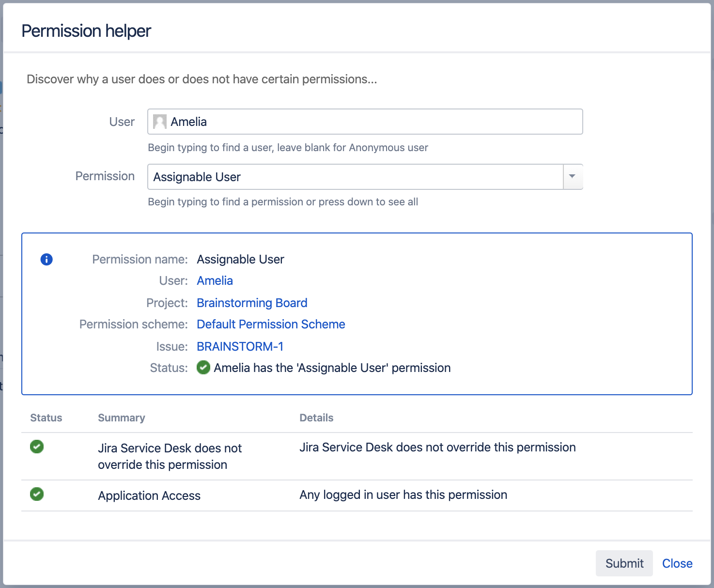Open the Default Permission Scheme link
The height and width of the screenshot is (588, 714).
tap(270, 324)
